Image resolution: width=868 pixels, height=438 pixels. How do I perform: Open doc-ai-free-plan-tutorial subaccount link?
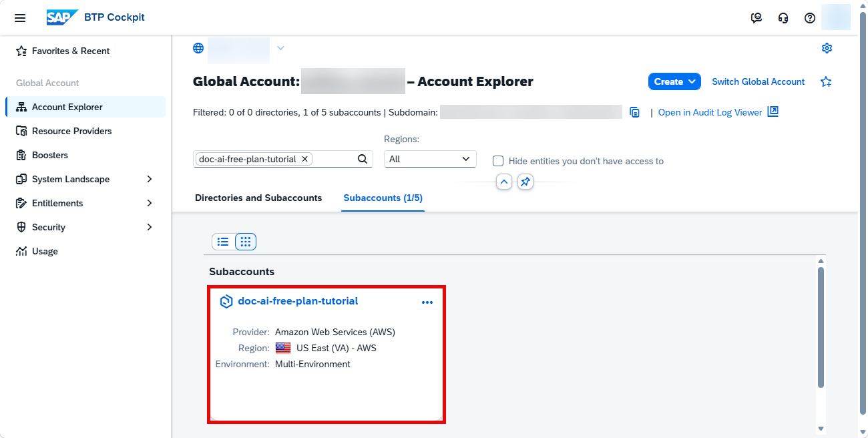pyautogui.click(x=298, y=301)
